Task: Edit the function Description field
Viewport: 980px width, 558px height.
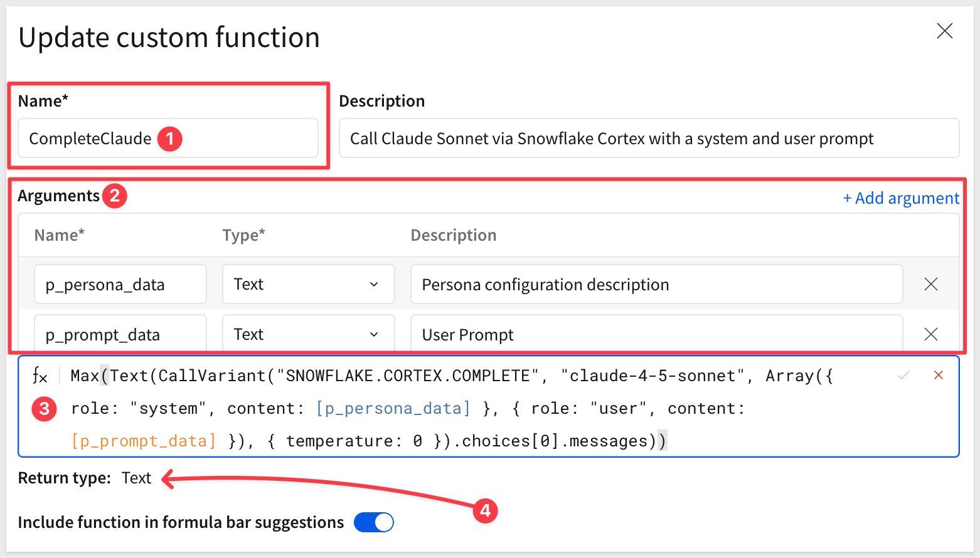Action: [648, 139]
